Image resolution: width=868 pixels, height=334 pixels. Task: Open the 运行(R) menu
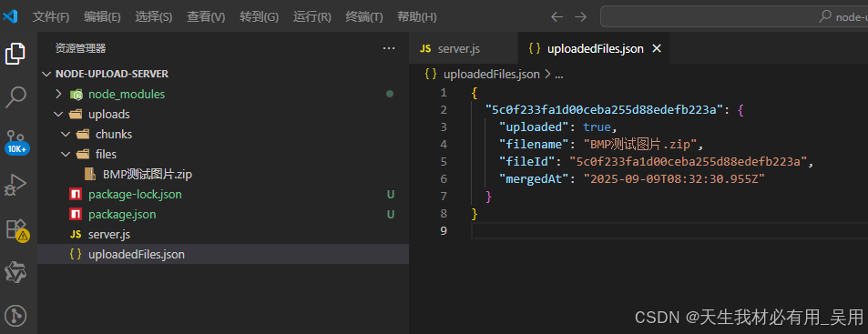coord(312,17)
